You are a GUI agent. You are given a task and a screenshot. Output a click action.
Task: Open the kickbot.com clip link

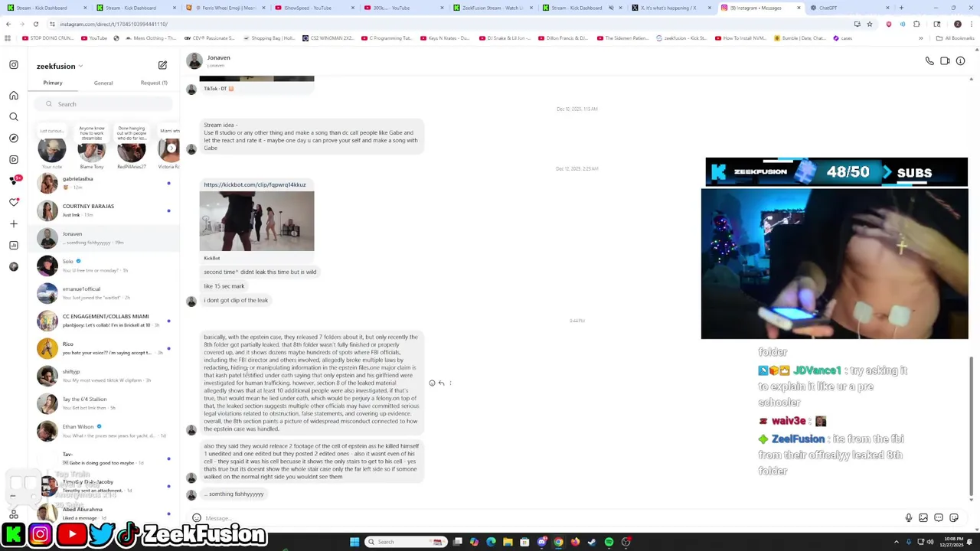coord(254,184)
